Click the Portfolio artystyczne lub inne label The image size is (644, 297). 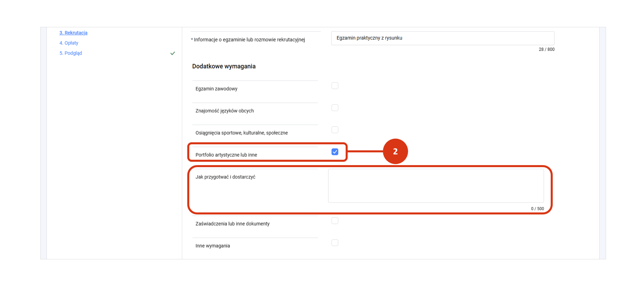coord(226,155)
